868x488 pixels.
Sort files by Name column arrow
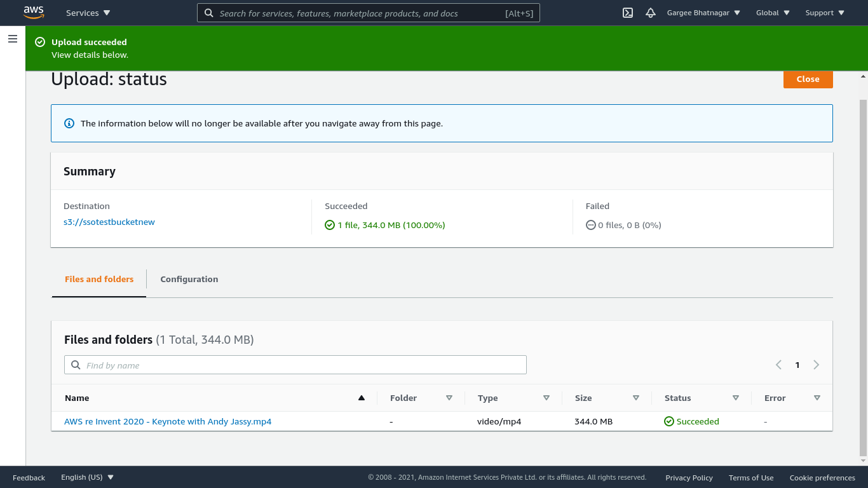pos(362,398)
